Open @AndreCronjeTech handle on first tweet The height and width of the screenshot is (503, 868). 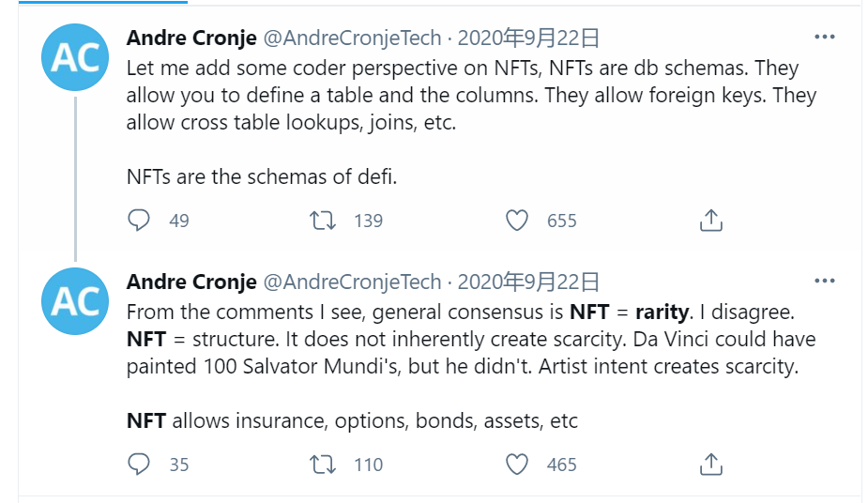click(x=351, y=38)
